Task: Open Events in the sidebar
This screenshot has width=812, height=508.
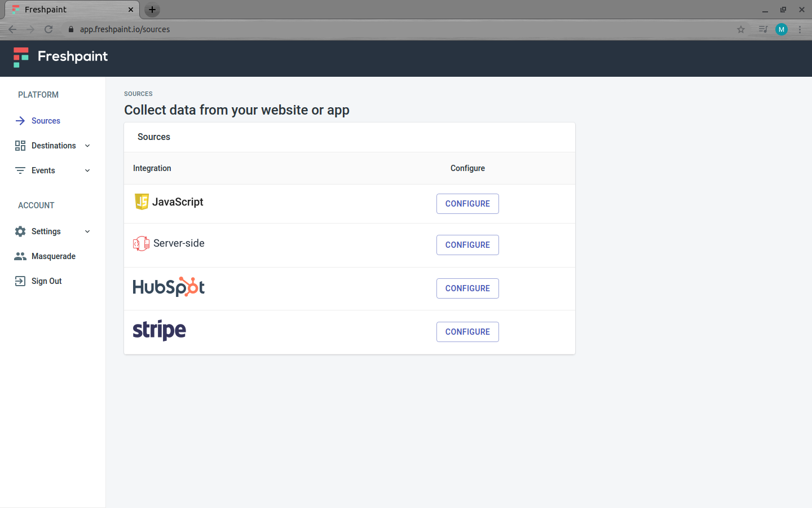Action: 43,170
